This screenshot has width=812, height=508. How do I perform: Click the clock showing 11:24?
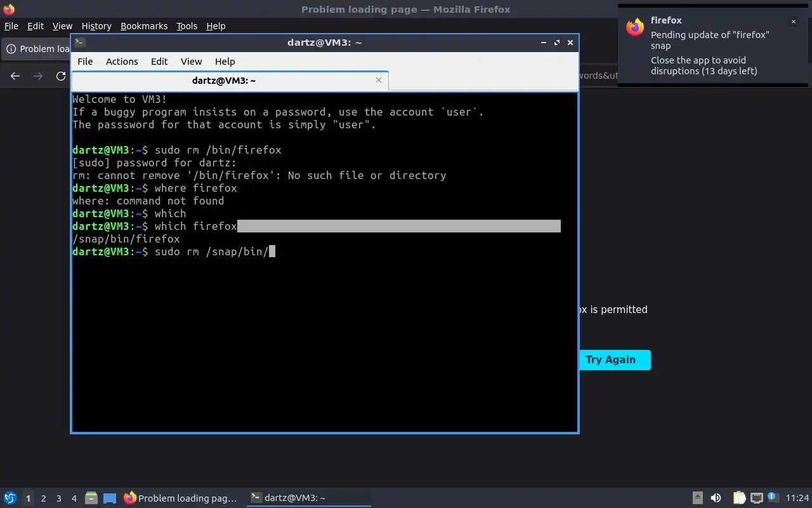(797, 498)
